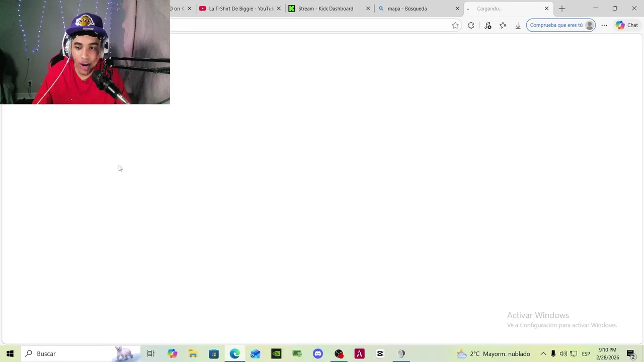Open Microsoft Store from the taskbar
Viewport: 644px width, 362px height.
point(214,353)
